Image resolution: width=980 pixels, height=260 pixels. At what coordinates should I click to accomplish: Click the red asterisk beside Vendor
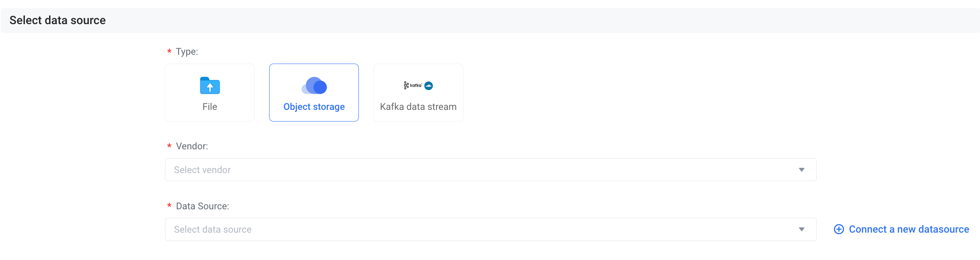tap(169, 146)
